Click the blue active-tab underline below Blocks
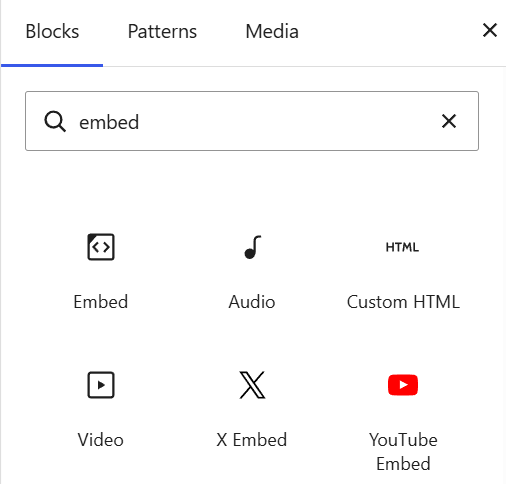The height and width of the screenshot is (484, 506). [x=52, y=65]
